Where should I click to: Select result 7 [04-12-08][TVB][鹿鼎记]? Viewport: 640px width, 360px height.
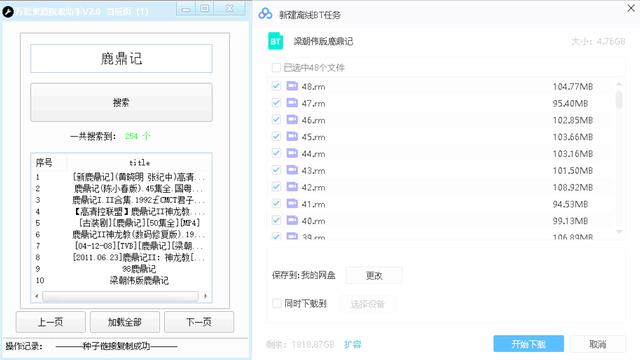121,246
